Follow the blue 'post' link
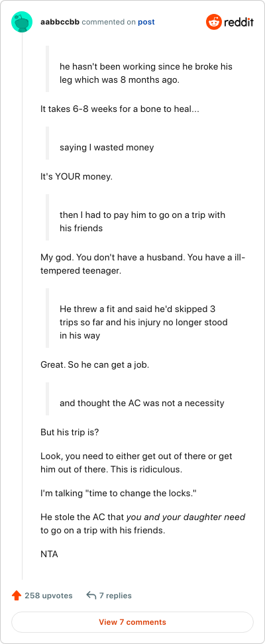 [146, 22]
